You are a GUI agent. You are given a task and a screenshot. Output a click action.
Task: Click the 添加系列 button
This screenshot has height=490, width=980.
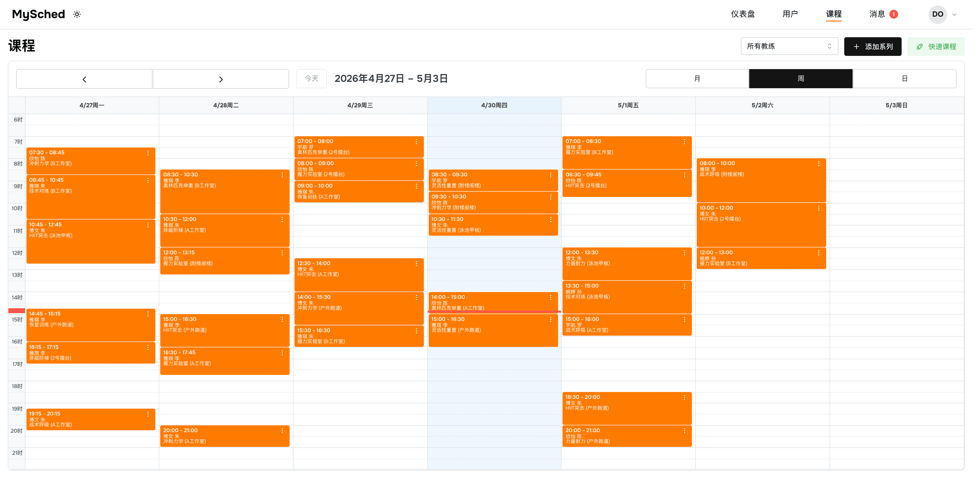(x=872, y=46)
